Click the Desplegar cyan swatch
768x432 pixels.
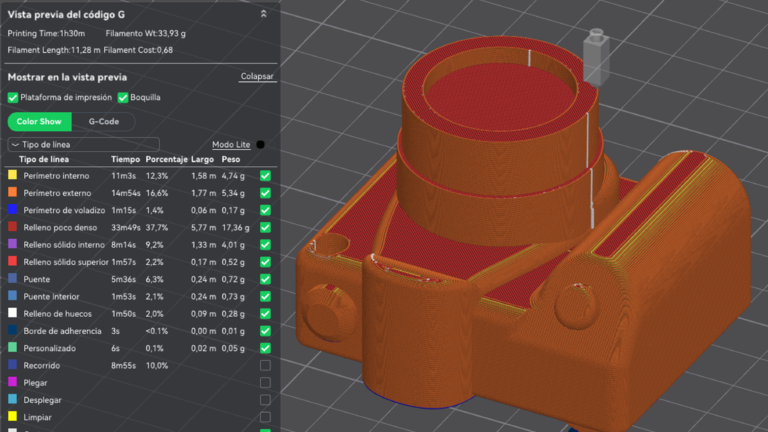[13, 399]
